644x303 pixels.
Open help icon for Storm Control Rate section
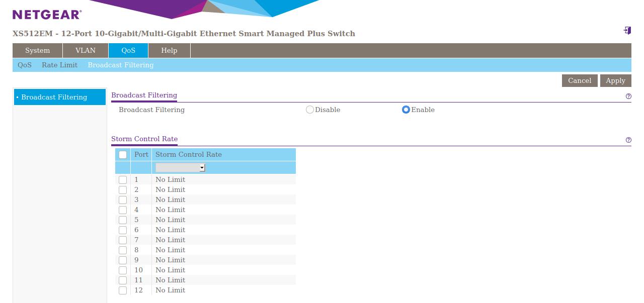coord(628,140)
